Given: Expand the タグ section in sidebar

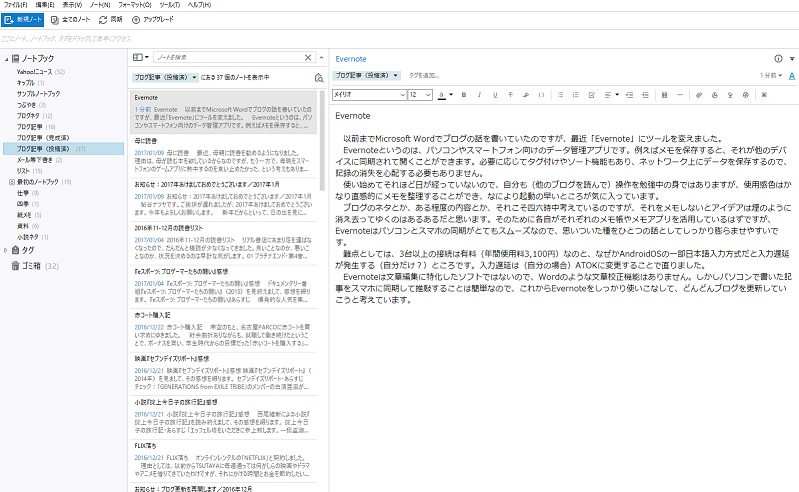Looking at the screenshot, I should [x=6, y=250].
